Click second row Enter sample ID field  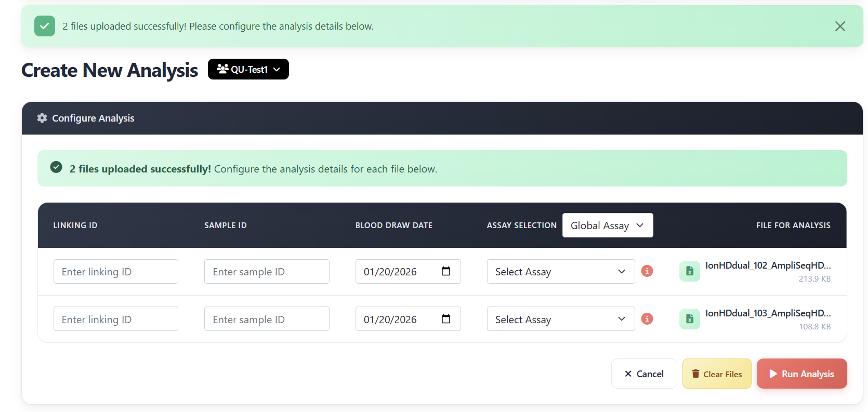click(x=267, y=319)
